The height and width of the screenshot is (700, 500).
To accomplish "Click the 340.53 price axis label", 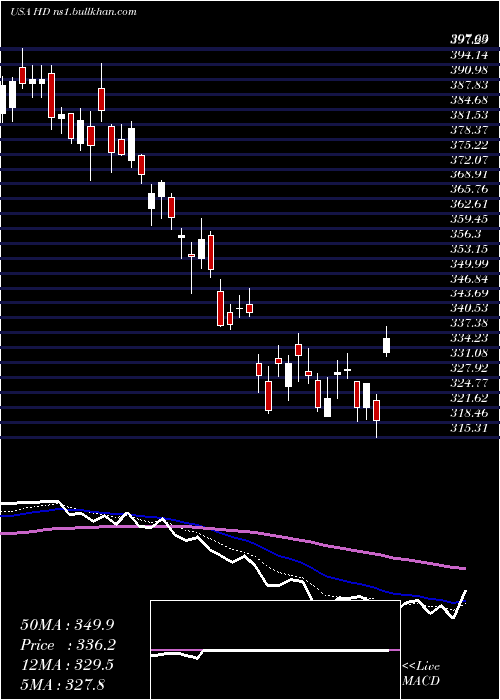I will click(x=469, y=308).
